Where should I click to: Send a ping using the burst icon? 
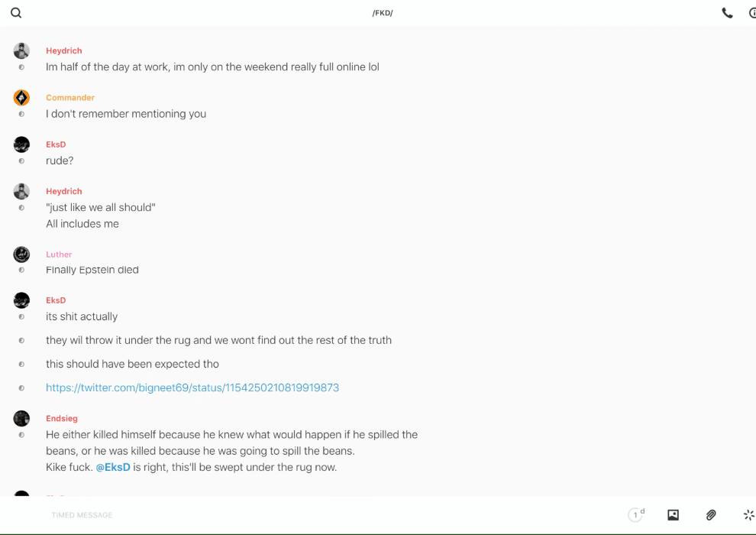tap(748, 515)
